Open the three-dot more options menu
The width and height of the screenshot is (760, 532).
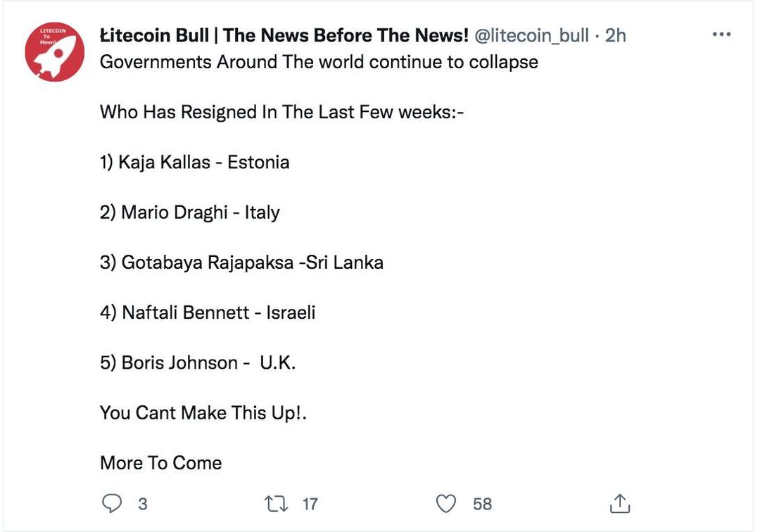[722, 34]
